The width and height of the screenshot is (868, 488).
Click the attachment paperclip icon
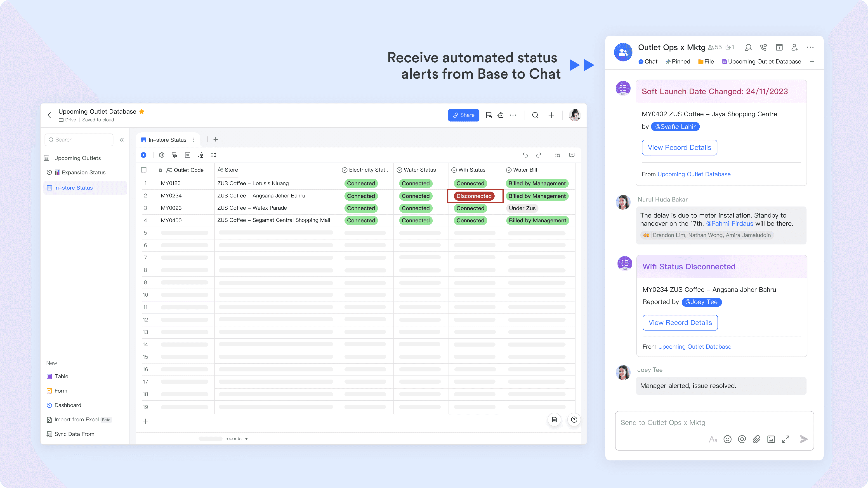(x=757, y=439)
